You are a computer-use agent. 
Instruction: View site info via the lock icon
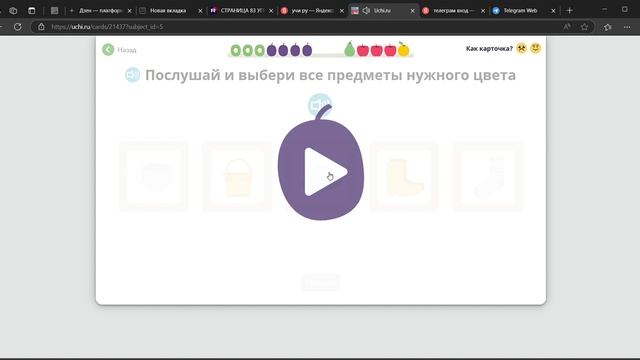pos(41,27)
